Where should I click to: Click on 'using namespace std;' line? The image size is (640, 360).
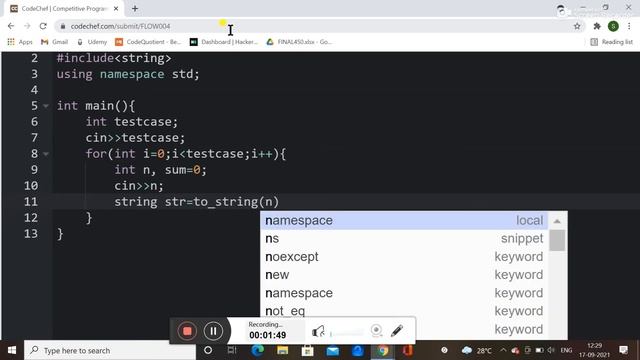(128, 74)
